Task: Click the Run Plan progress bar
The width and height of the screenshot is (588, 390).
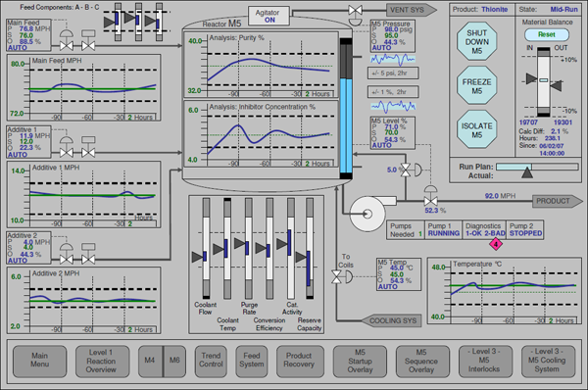Action: tap(537, 167)
